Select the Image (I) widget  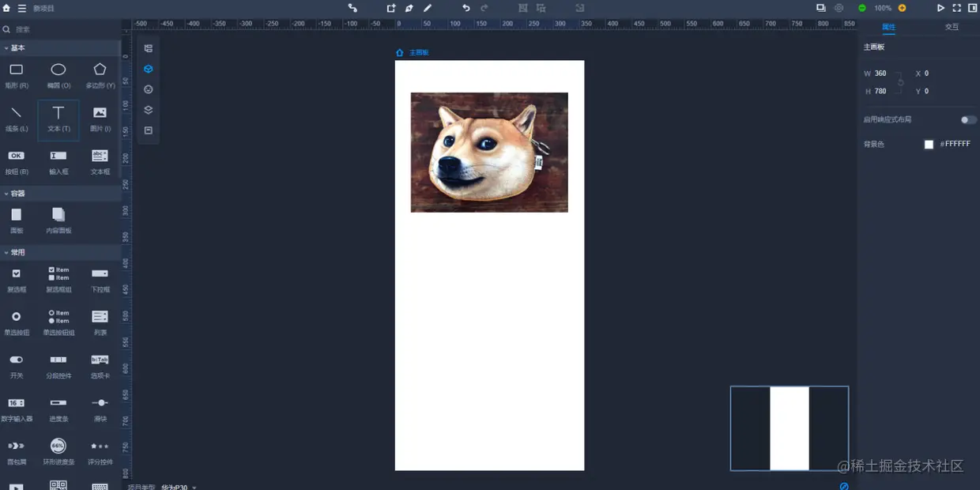click(100, 119)
